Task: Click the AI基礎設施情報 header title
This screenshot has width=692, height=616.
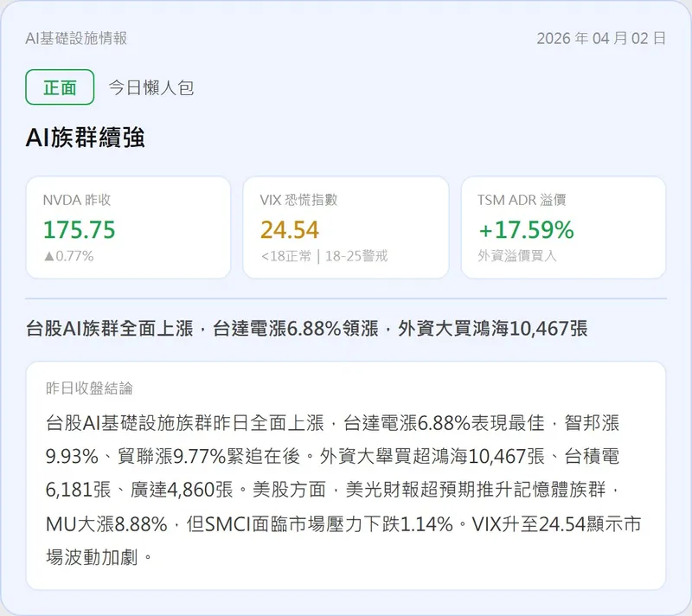Action: tap(76, 38)
